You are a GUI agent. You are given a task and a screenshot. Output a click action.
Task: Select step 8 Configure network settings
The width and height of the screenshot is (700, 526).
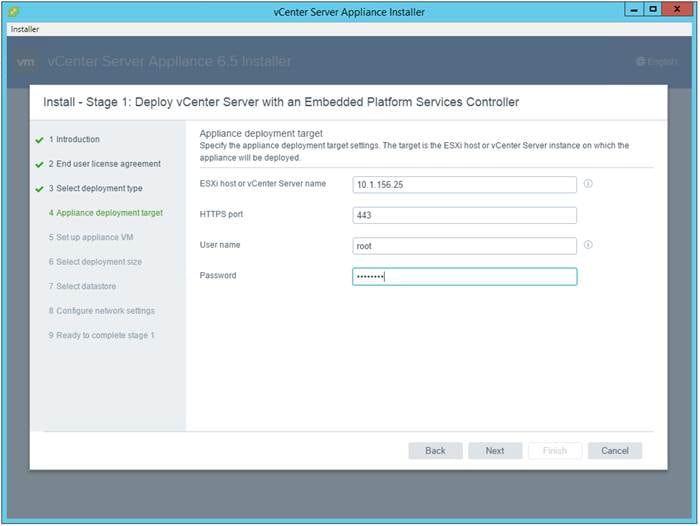pos(102,311)
